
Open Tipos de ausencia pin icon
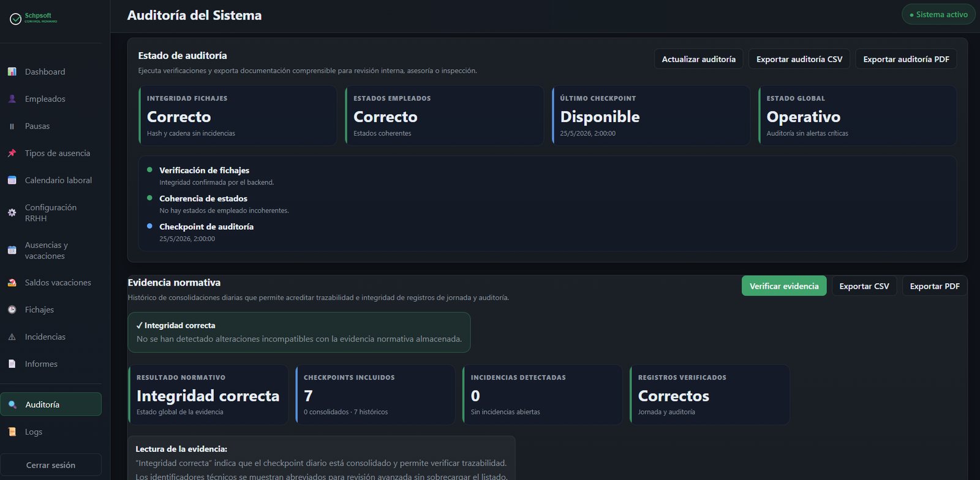tap(12, 153)
